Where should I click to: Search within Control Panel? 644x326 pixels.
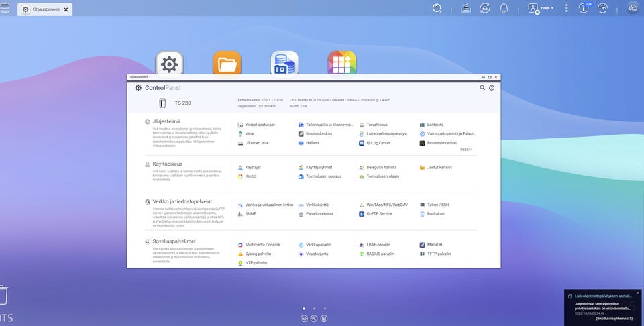pyautogui.click(x=482, y=87)
